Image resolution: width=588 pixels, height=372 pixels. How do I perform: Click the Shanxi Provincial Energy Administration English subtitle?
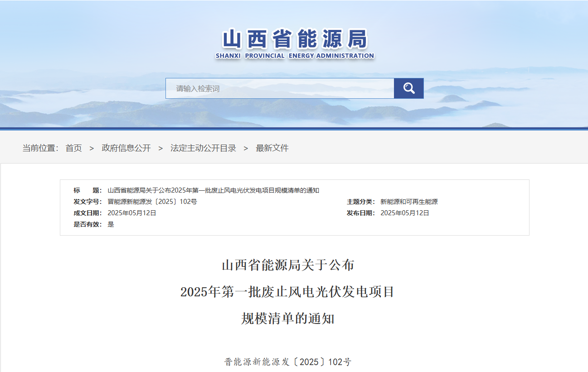coord(295,56)
